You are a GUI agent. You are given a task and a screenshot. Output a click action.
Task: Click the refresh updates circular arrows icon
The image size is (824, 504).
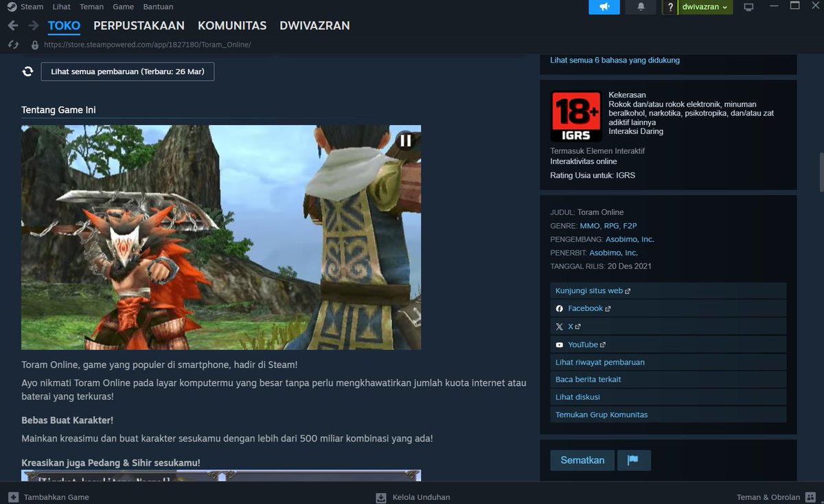point(27,71)
